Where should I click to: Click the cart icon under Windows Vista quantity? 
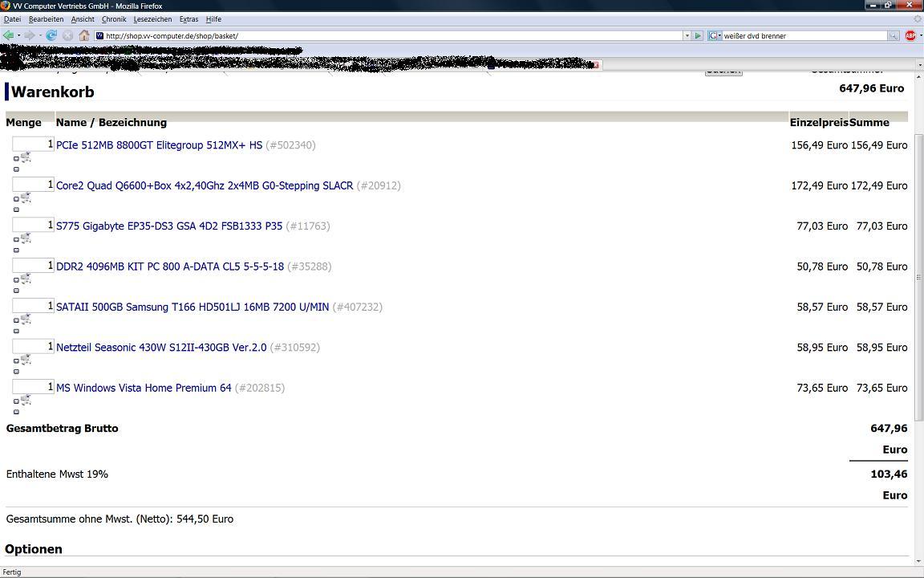click(x=26, y=400)
